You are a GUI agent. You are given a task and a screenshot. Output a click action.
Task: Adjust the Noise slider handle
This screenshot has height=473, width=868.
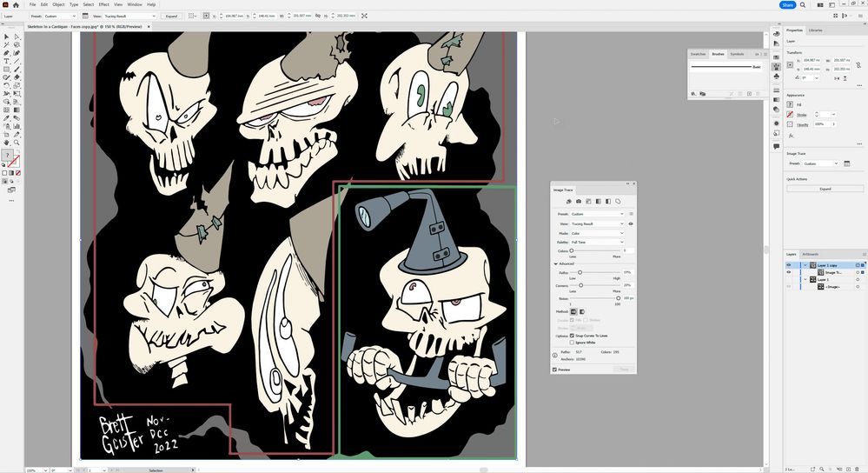[619, 298]
